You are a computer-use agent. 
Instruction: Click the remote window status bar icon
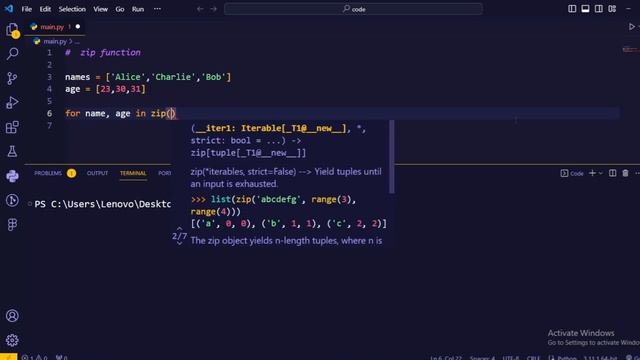9,357
